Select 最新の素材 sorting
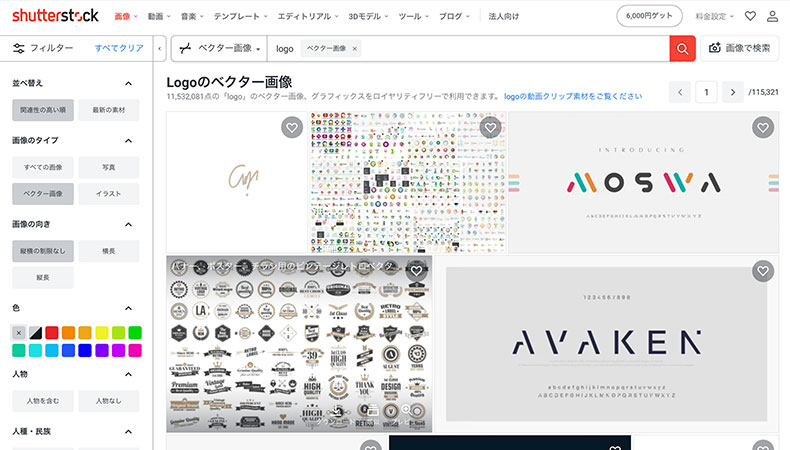790x450 pixels. [109, 110]
